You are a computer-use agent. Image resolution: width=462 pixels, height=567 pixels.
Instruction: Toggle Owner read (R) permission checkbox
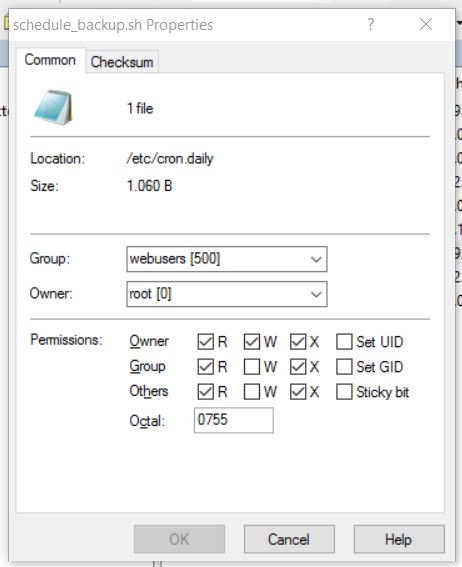click(205, 342)
